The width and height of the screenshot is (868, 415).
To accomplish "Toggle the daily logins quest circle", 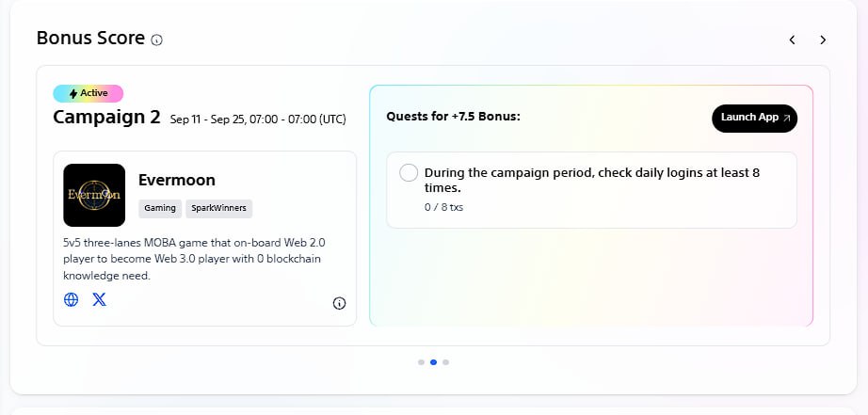I will (x=409, y=172).
